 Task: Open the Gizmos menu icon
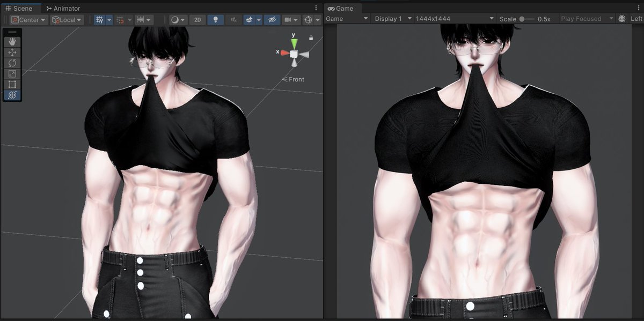(308, 20)
